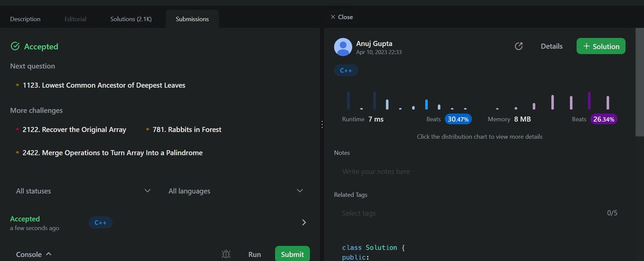The width and height of the screenshot is (644, 261).
Task: Click the memory 26.34% beats badge
Action: pyautogui.click(x=604, y=119)
